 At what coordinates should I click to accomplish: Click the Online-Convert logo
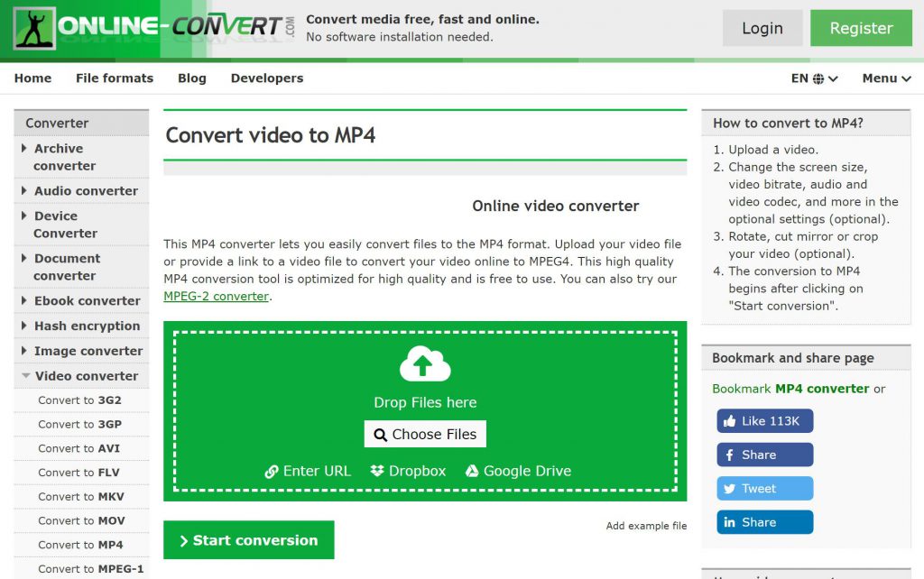(154, 29)
